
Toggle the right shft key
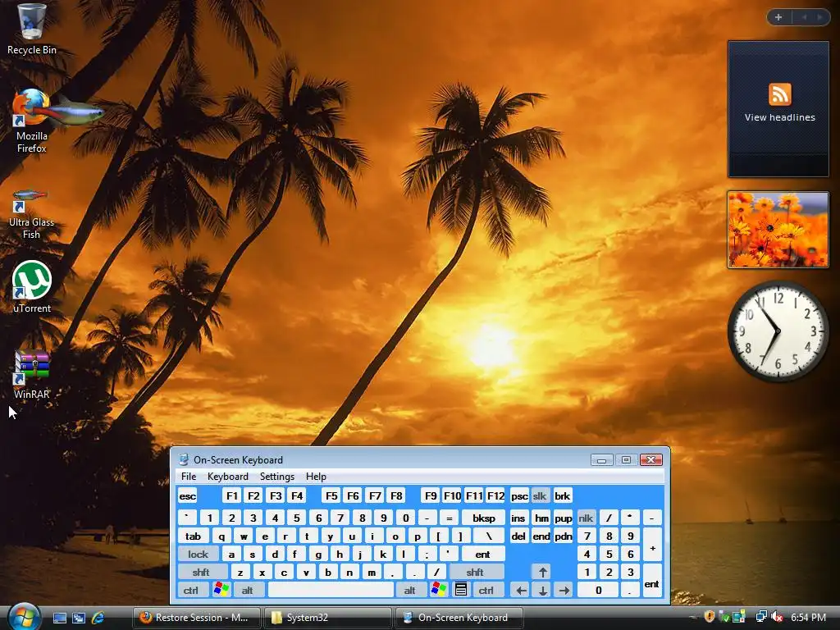[475, 572]
